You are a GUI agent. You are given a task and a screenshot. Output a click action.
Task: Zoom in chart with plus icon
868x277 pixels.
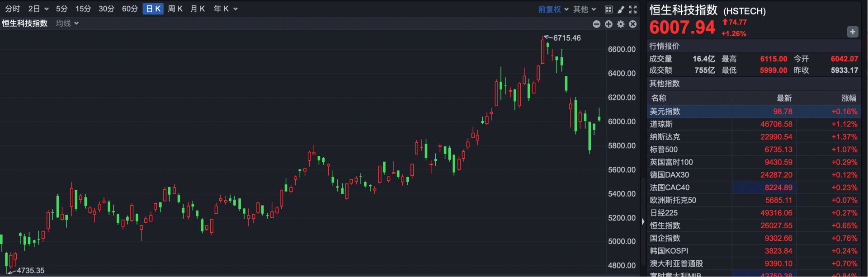click(x=609, y=24)
